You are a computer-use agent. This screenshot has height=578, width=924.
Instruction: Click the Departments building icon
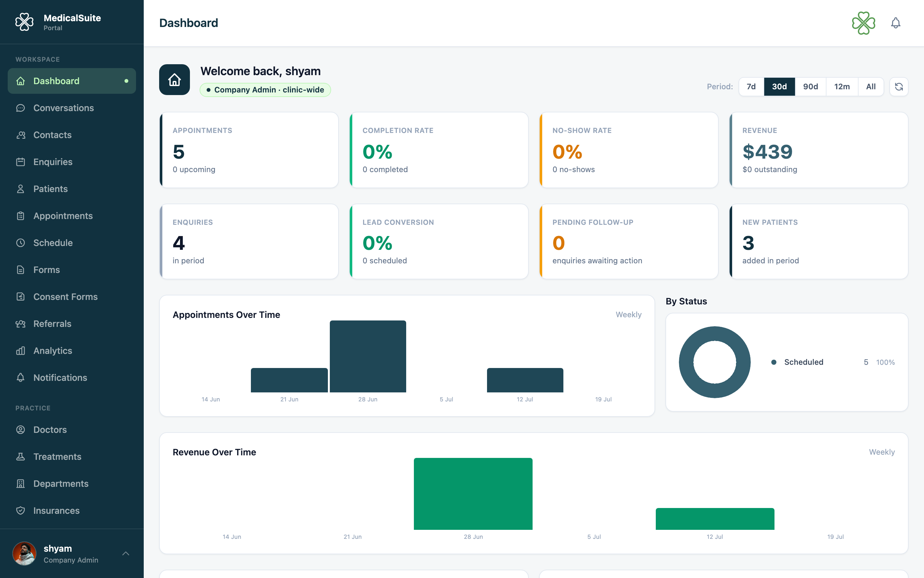click(21, 484)
